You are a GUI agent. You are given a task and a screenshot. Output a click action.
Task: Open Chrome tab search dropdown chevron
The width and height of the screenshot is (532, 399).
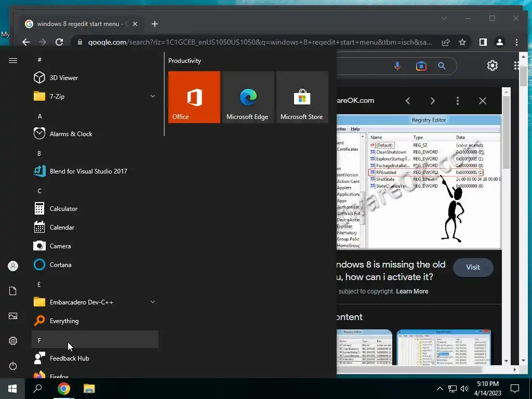444,18
